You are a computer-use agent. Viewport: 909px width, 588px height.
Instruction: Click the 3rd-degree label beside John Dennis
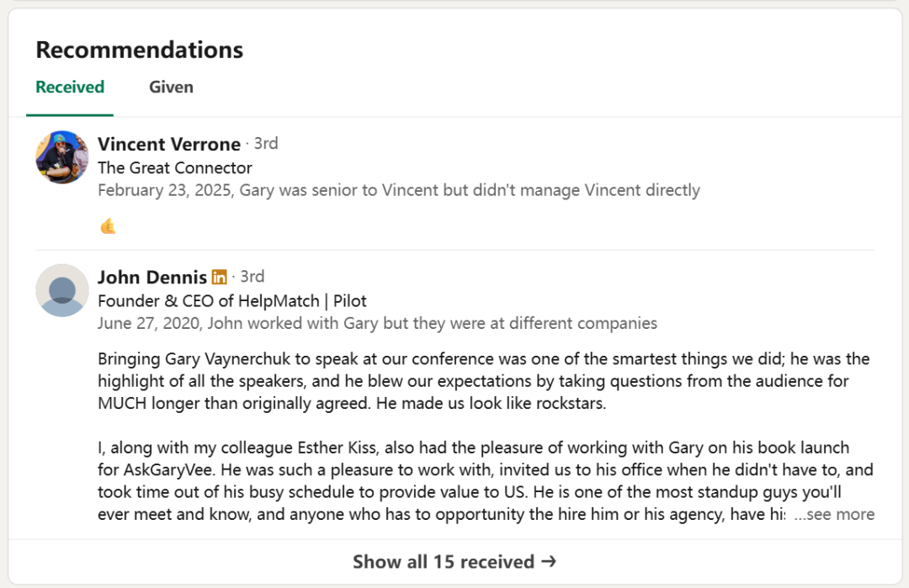(252, 277)
